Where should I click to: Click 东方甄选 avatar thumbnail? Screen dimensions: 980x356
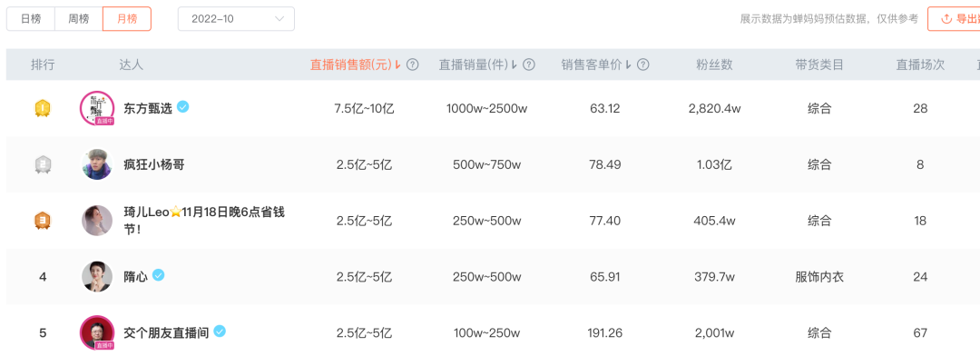(x=97, y=108)
